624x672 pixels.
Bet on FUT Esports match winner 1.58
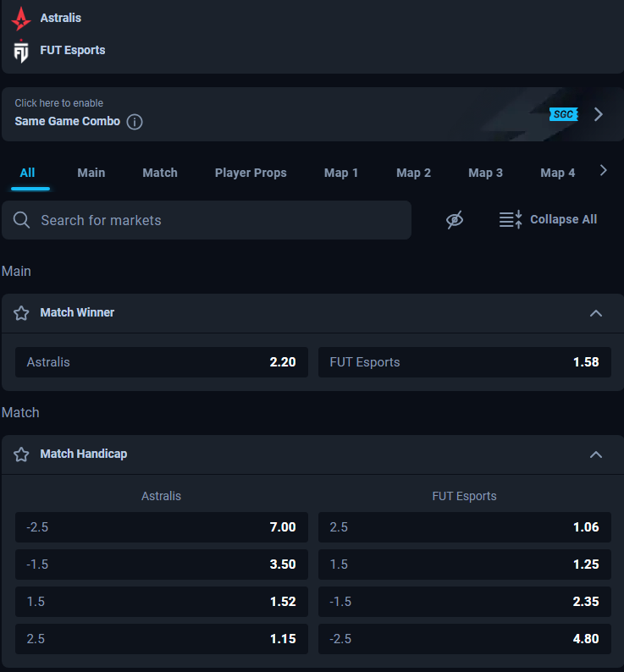465,362
